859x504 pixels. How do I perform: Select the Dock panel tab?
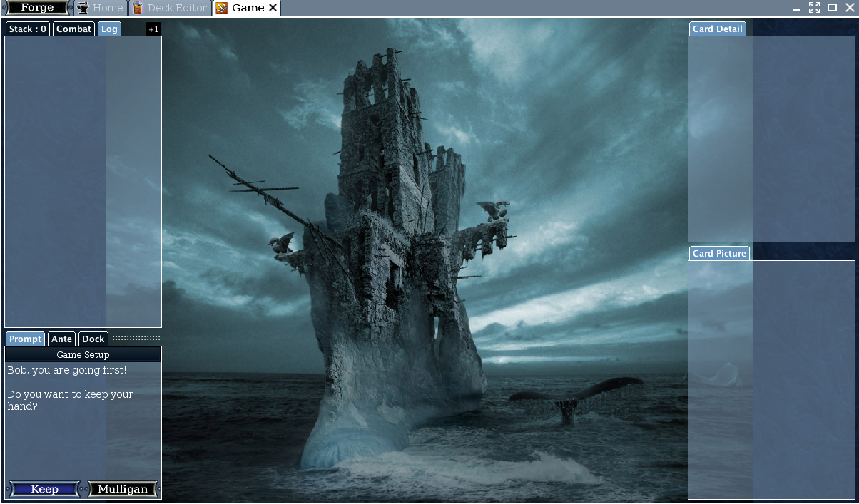coord(93,339)
